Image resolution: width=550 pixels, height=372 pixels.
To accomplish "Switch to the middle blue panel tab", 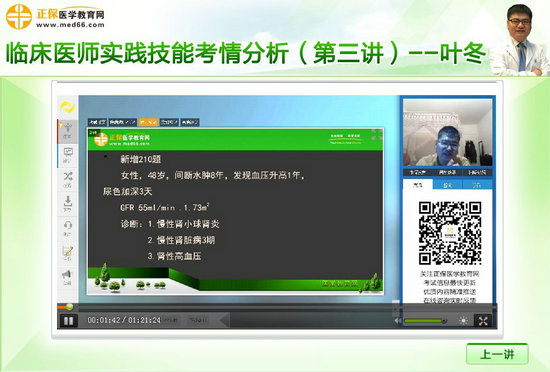I will [448, 185].
